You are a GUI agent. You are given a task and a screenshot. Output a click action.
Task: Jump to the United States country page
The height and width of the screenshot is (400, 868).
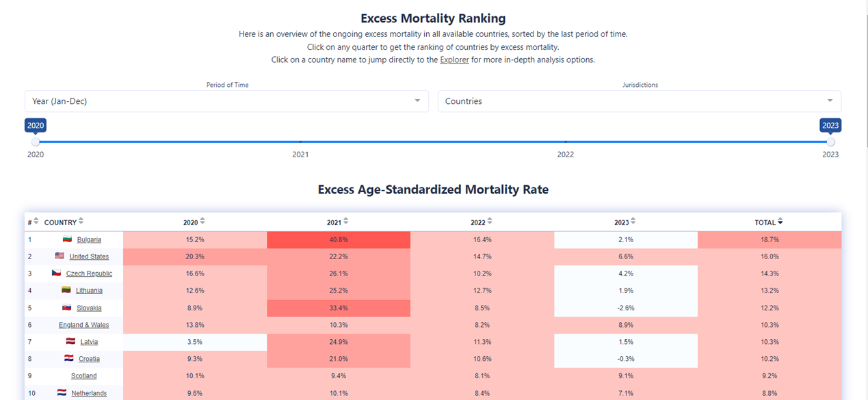coord(89,256)
